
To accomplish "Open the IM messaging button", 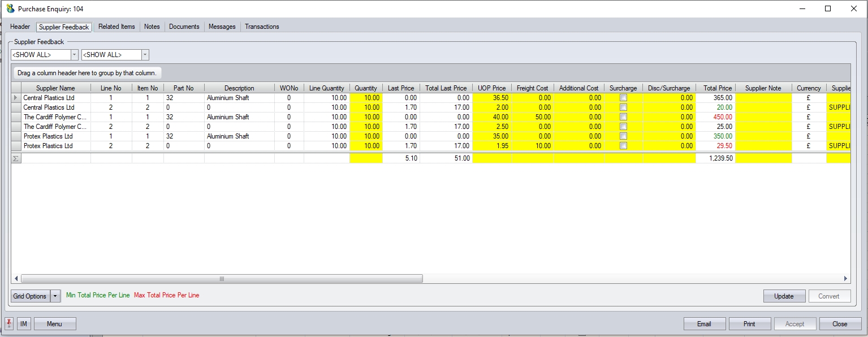I will [24, 324].
